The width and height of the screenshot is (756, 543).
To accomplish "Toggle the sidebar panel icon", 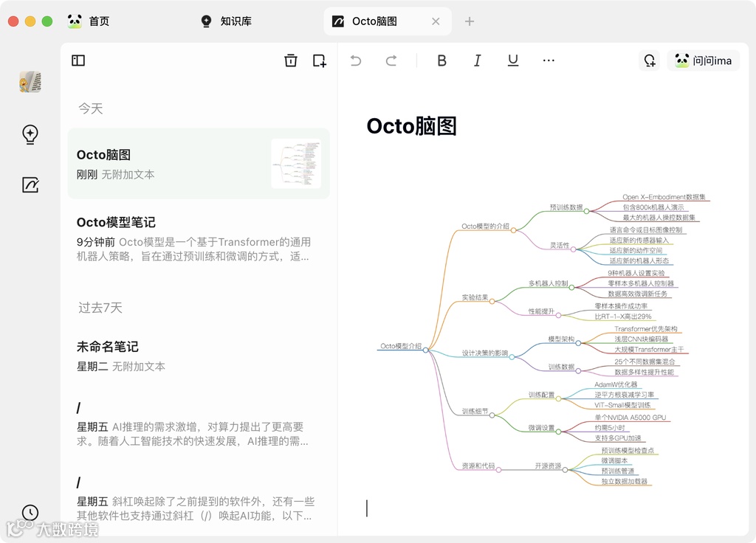I will pos(78,60).
